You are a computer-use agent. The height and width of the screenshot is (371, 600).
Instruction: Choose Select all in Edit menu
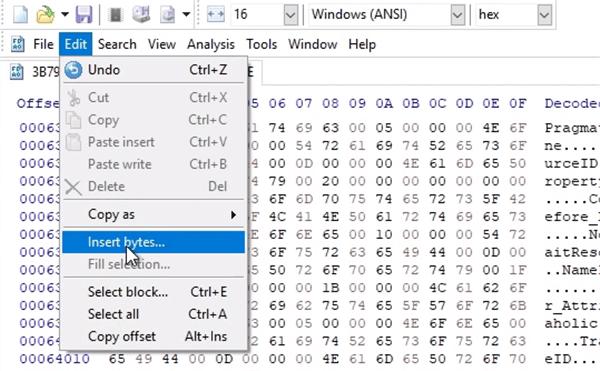153,314
